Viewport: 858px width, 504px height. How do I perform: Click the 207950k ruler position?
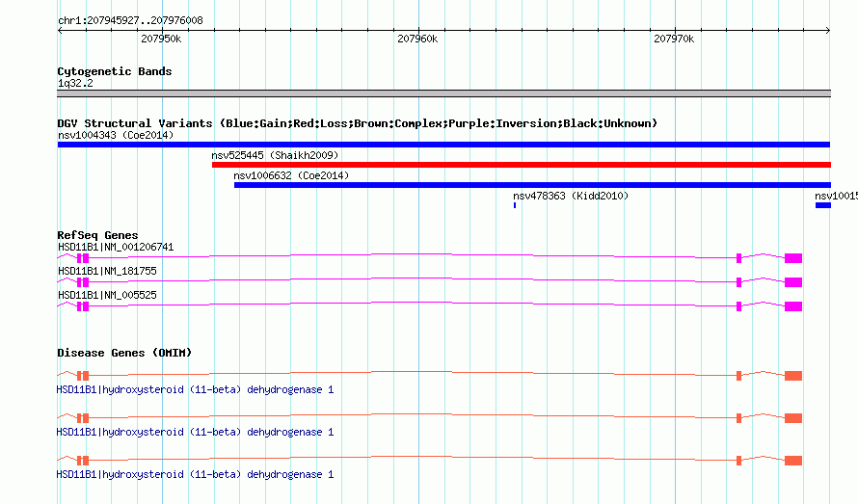(161, 39)
